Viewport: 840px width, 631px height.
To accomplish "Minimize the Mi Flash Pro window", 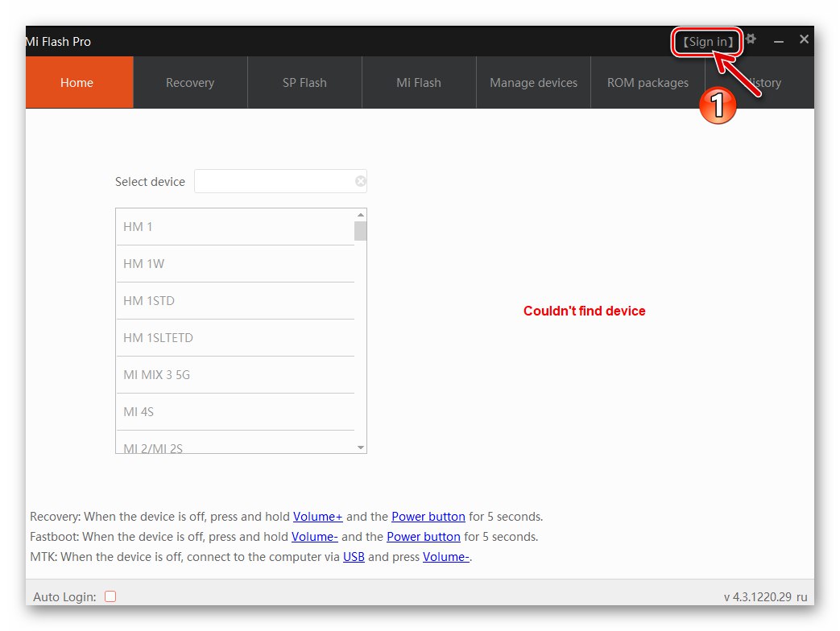I will (x=779, y=41).
